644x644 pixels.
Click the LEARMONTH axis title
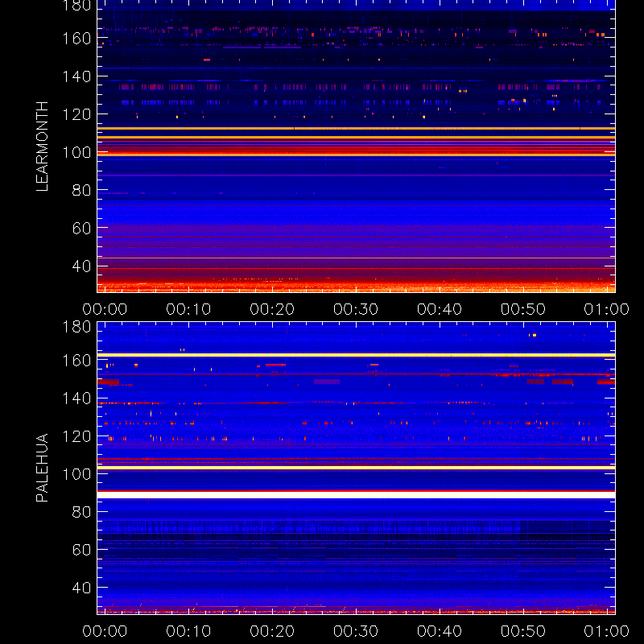42,147
